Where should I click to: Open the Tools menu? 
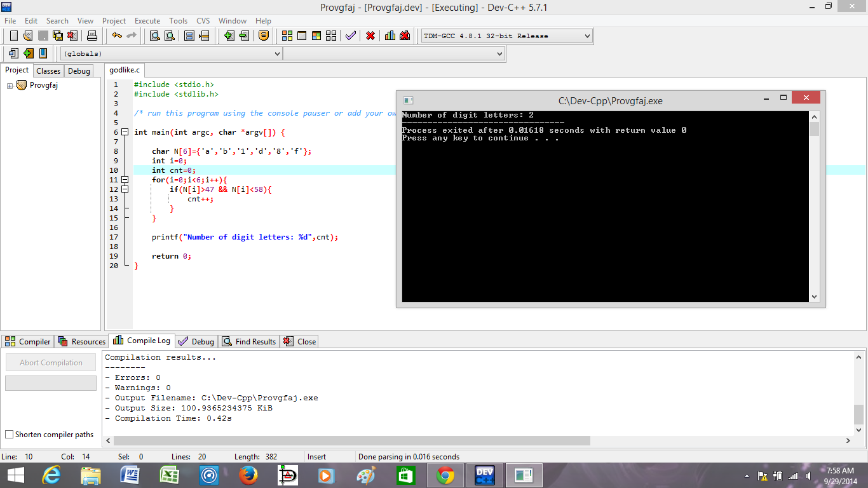179,20
